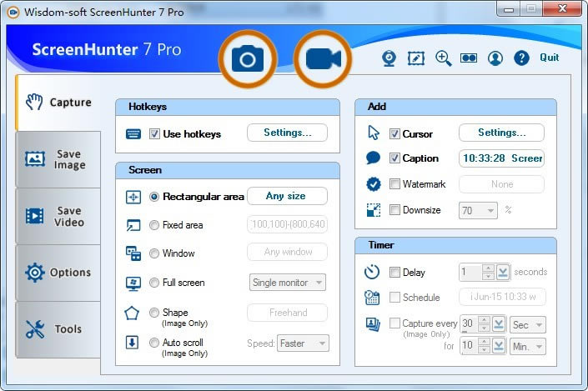
Task: Click the user account icon
Action: pyautogui.click(x=495, y=58)
